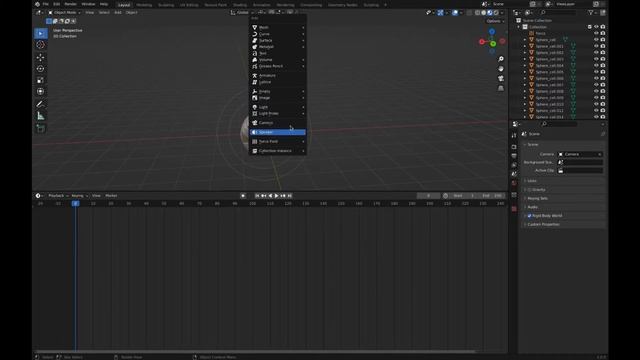
Task: Hide Sphere_cell.001 with its eye icon
Action: pyautogui.click(x=596, y=46)
